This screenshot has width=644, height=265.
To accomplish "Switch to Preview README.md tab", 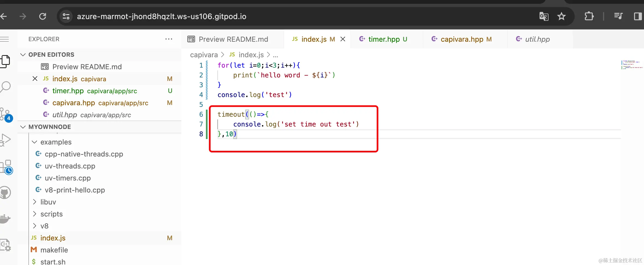I will coord(233,39).
